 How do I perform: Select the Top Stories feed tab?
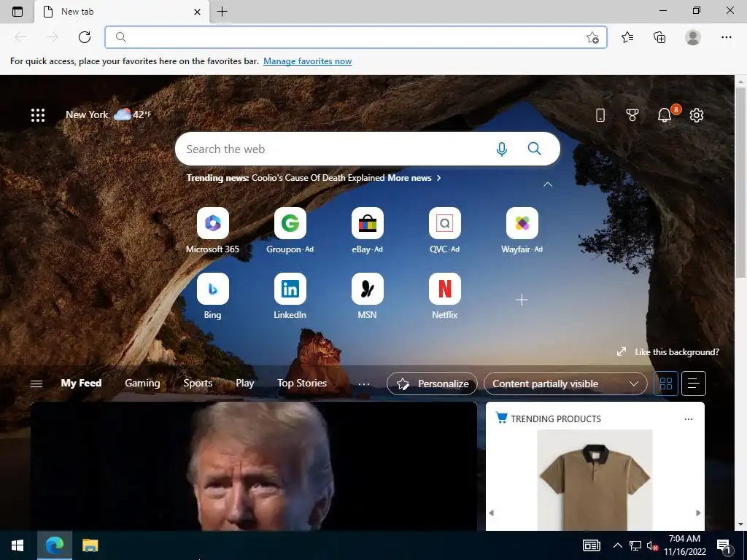click(x=302, y=383)
